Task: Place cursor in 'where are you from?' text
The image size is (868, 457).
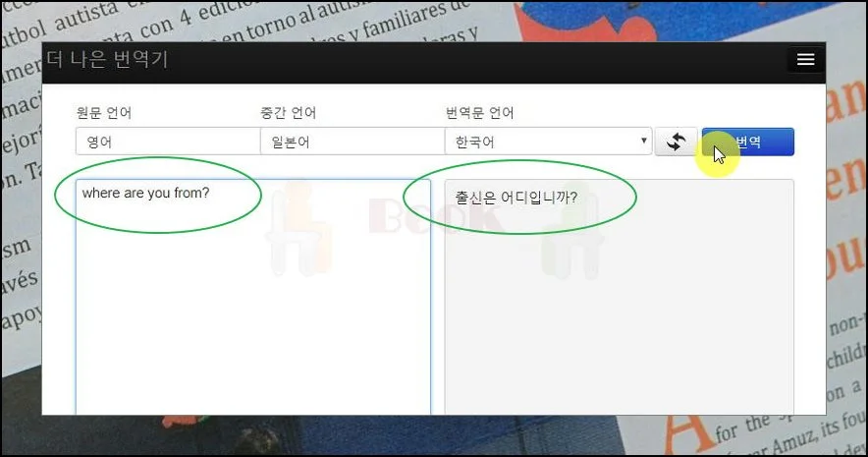Action: point(145,194)
